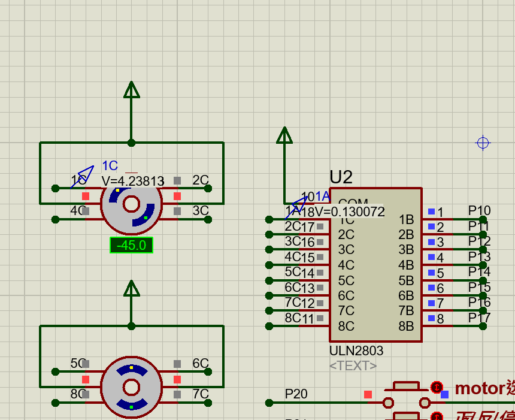
Task: Click the P14 net label
Action: click(480, 272)
